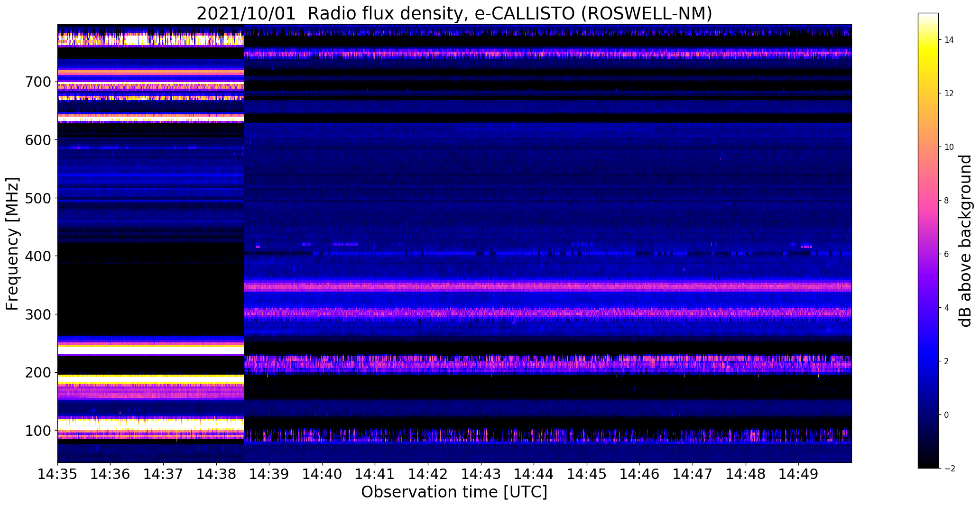Click the 'dB above background' colorbar label
The height and width of the screenshot is (506, 980).
tap(965, 241)
